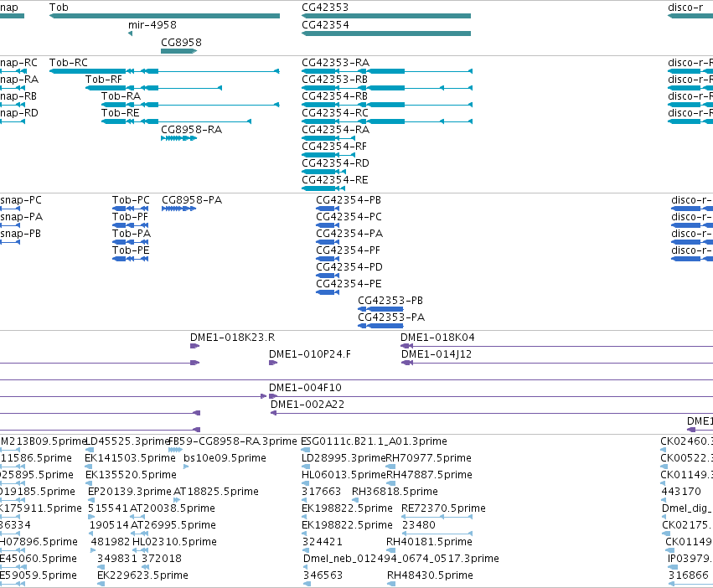
Task: Select protein CG42354-PA
Action: coord(349,234)
